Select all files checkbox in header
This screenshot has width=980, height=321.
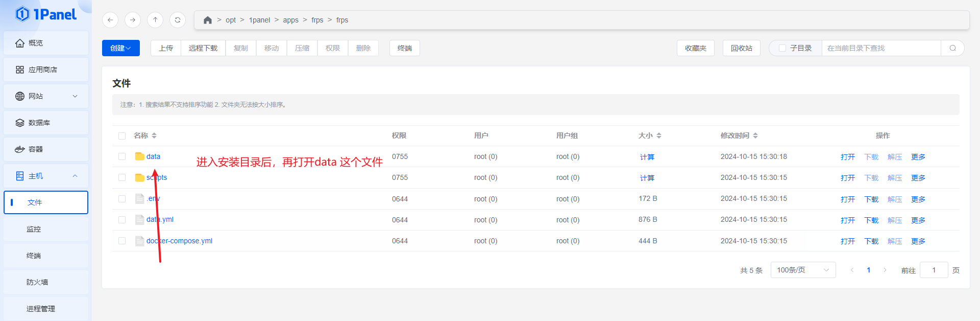[x=122, y=136]
